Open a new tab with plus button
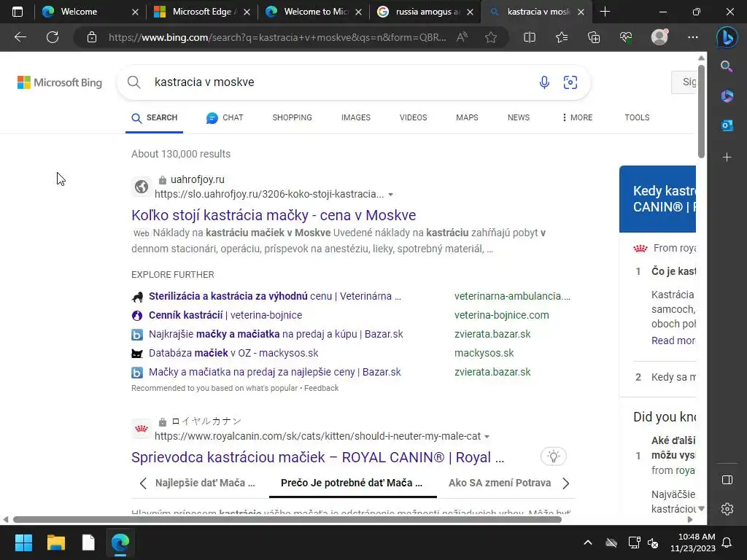Image resolution: width=747 pixels, height=560 pixels. 605,12
